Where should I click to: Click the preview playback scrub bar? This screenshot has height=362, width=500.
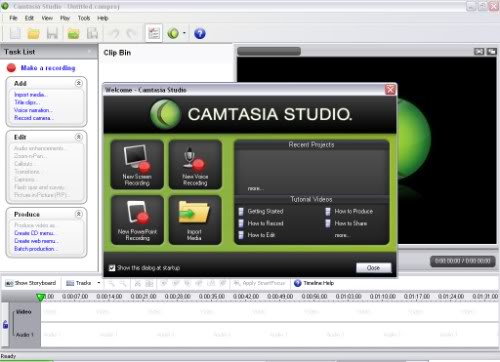tap(269, 51)
